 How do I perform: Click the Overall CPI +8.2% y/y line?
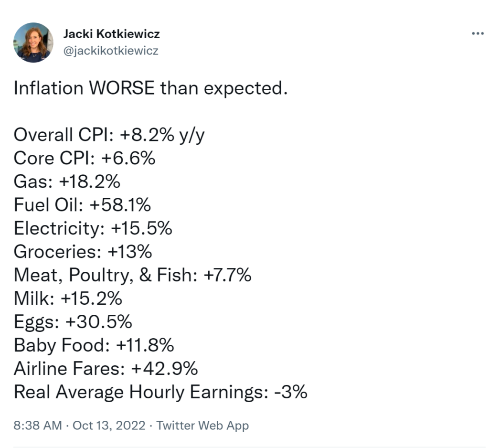coord(109,135)
